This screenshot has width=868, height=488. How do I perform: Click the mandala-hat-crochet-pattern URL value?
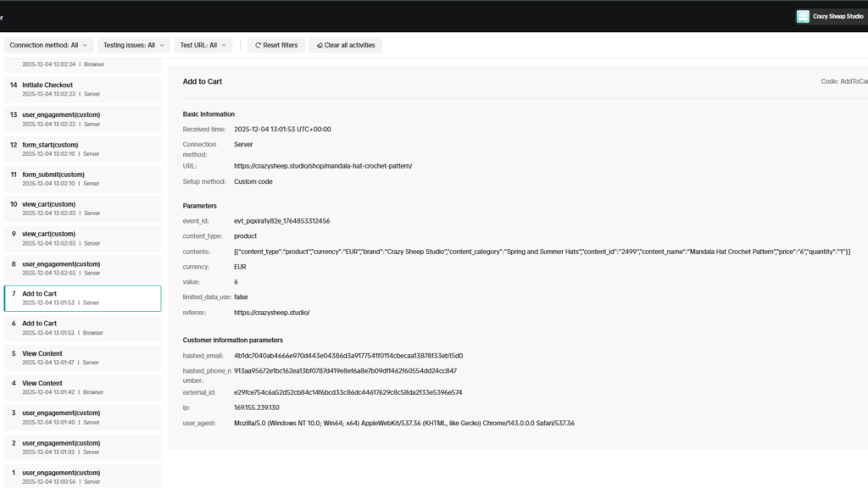click(323, 166)
